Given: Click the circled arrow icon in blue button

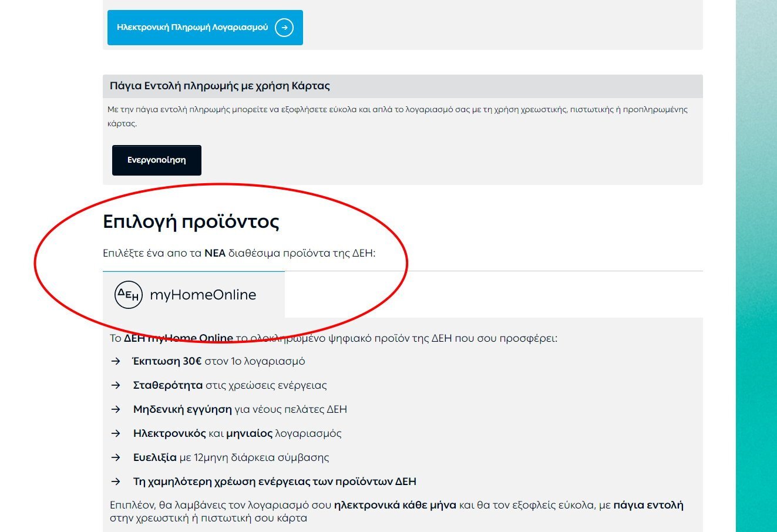Looking at the screenshot, I should (x=284, y=28).
